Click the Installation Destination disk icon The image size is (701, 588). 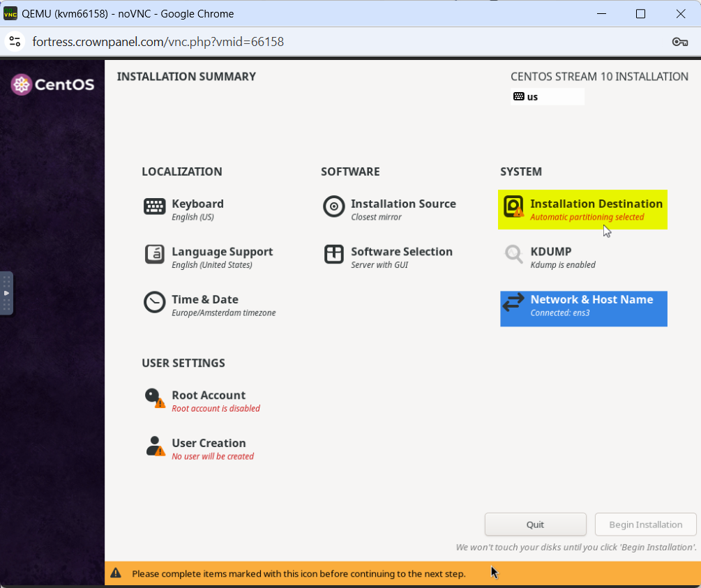tap(513, 206)
